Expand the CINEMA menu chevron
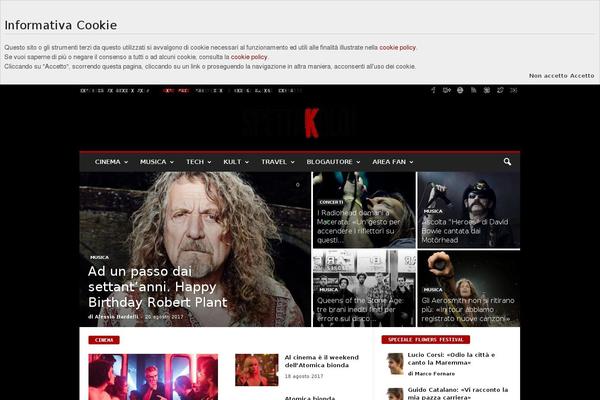 click(x=126, y=162)
